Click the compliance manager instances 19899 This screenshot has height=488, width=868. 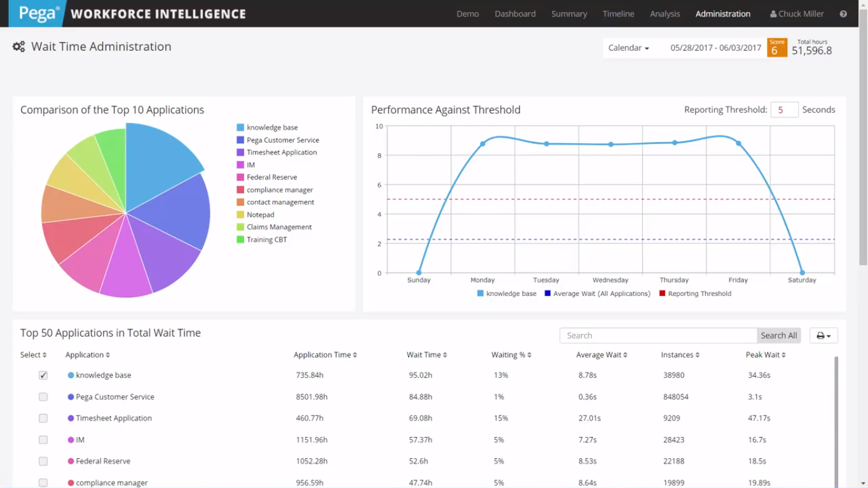673,483
